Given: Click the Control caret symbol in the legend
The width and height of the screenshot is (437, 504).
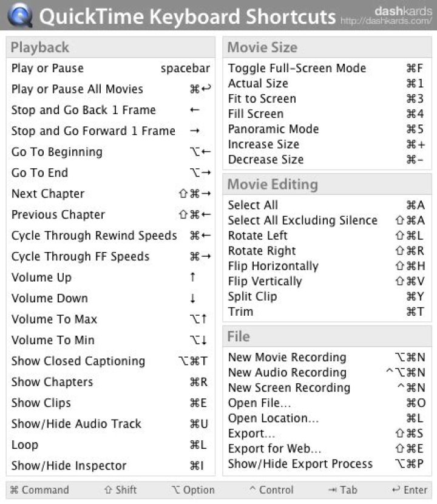Looking at the screenshot, I should pos(252,489).
